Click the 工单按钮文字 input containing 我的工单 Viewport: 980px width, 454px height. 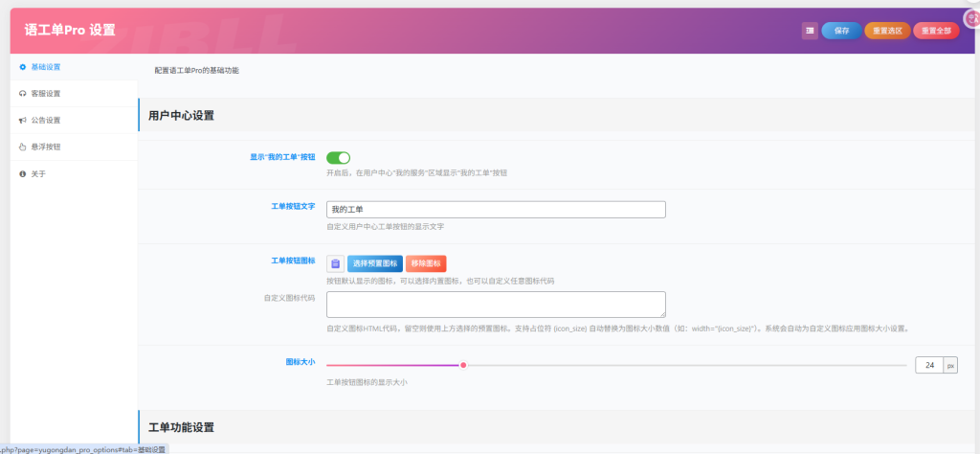pos(496,210)
